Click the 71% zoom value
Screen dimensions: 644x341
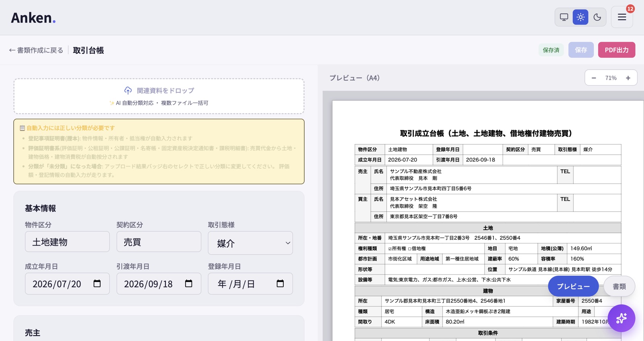611,78
